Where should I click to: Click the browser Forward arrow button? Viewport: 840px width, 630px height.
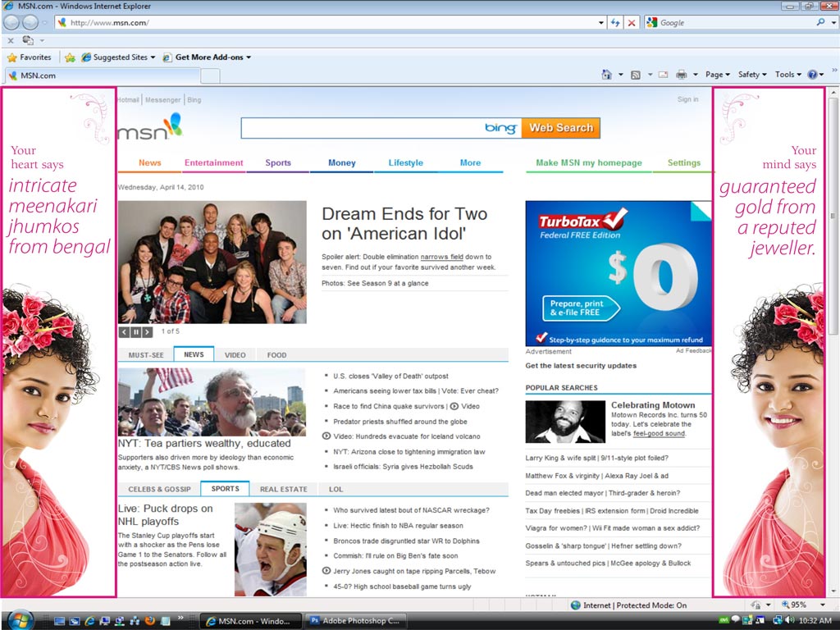[x=30, y=22]
